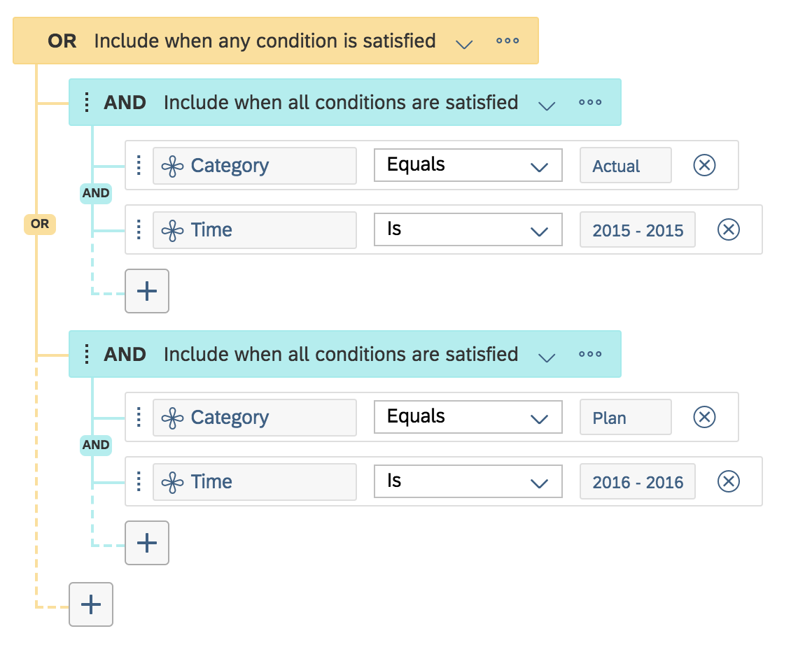Add a new group under OR

(x=91, y=604)
